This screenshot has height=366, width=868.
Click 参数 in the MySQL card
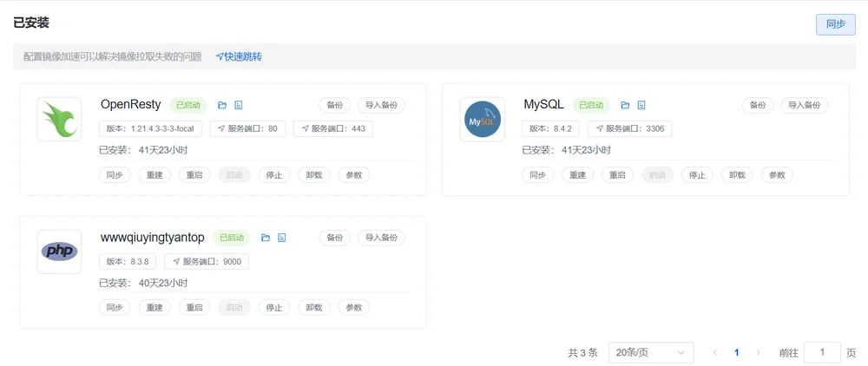777,175
